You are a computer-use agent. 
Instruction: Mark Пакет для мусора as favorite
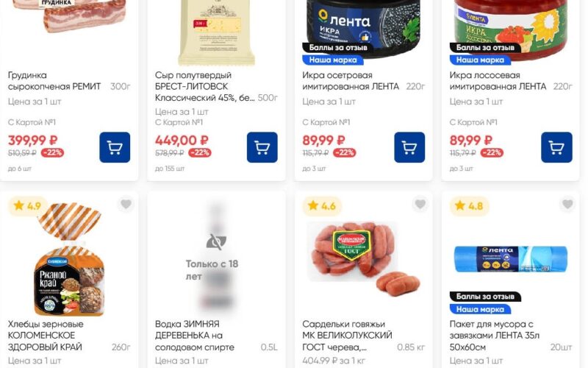[567, 205]
